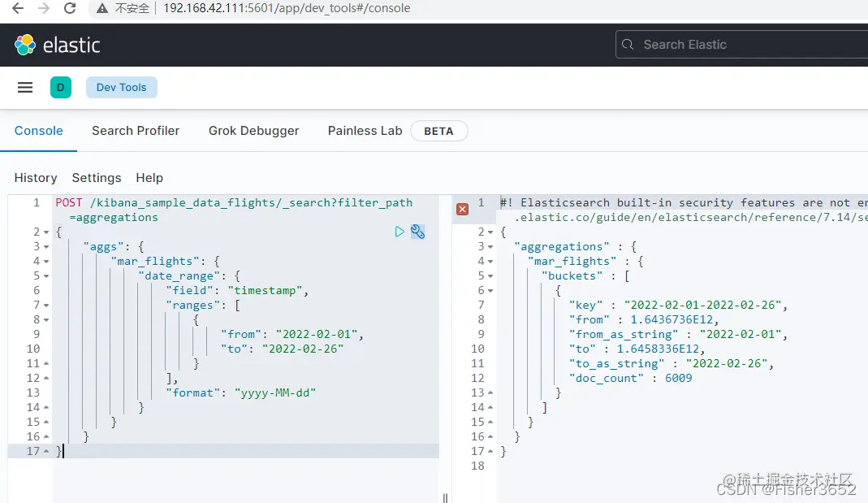The width and height of the screenshot is (868, 503).
Task: Switch to the Console tab
Action: [x=39, y=131]
